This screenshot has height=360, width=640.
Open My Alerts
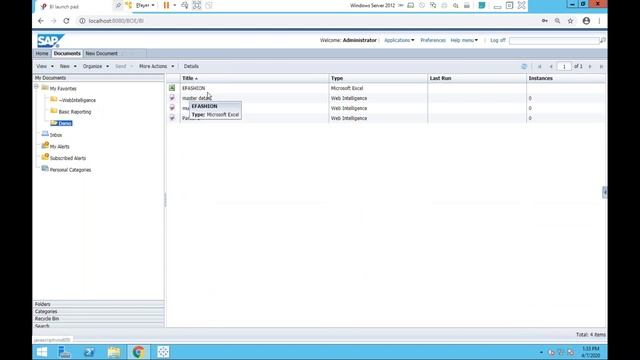(x=60, y=147)
